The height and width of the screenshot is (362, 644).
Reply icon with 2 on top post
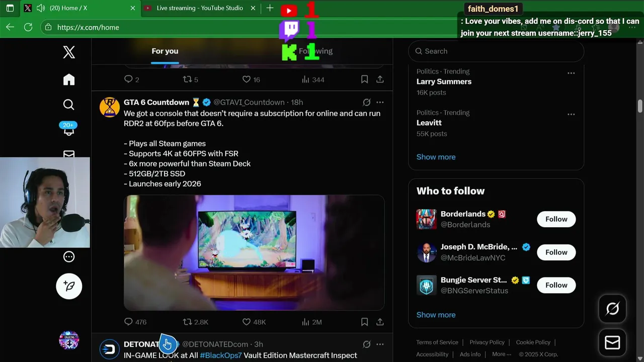point(131,79)
